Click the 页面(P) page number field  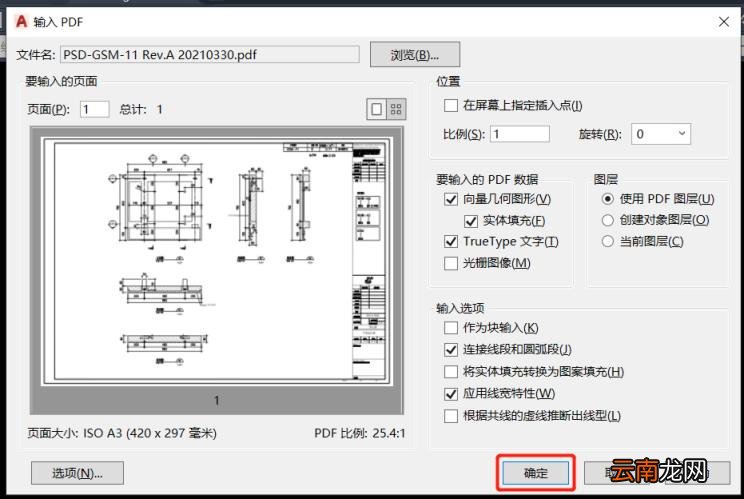(x=94, y=110)
